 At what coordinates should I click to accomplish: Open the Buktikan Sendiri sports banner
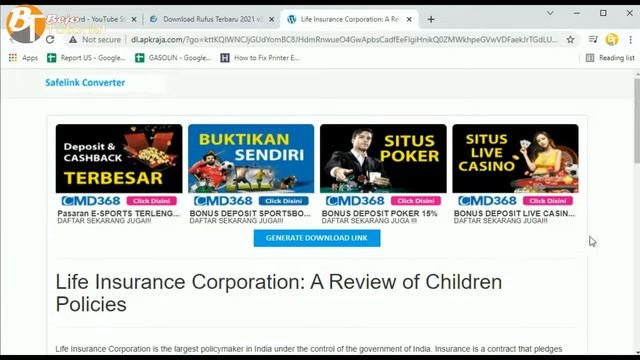pyautogui.click(x=251, y=158)
